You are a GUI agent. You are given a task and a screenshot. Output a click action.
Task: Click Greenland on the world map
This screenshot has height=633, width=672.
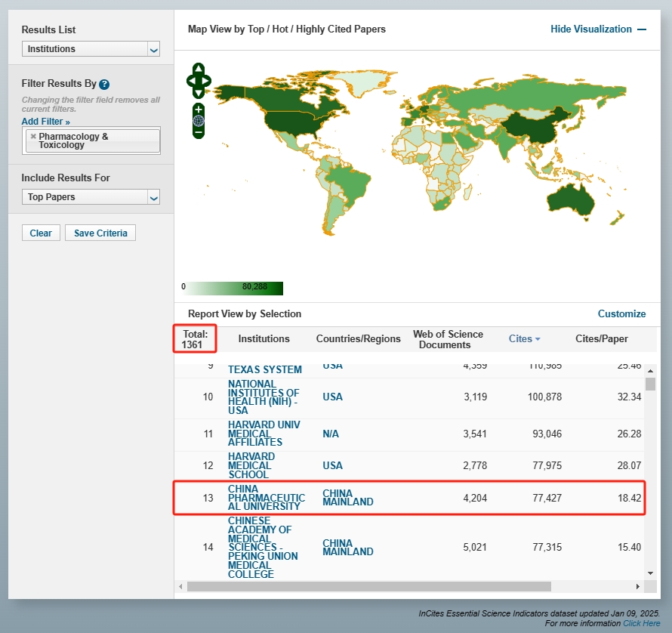click(363, 83)
